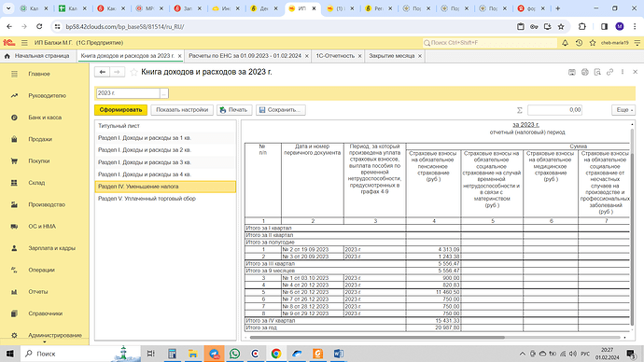Viewport: 644px width, 362px height.
Task: Click the Печать button
Action: [234, 110]
